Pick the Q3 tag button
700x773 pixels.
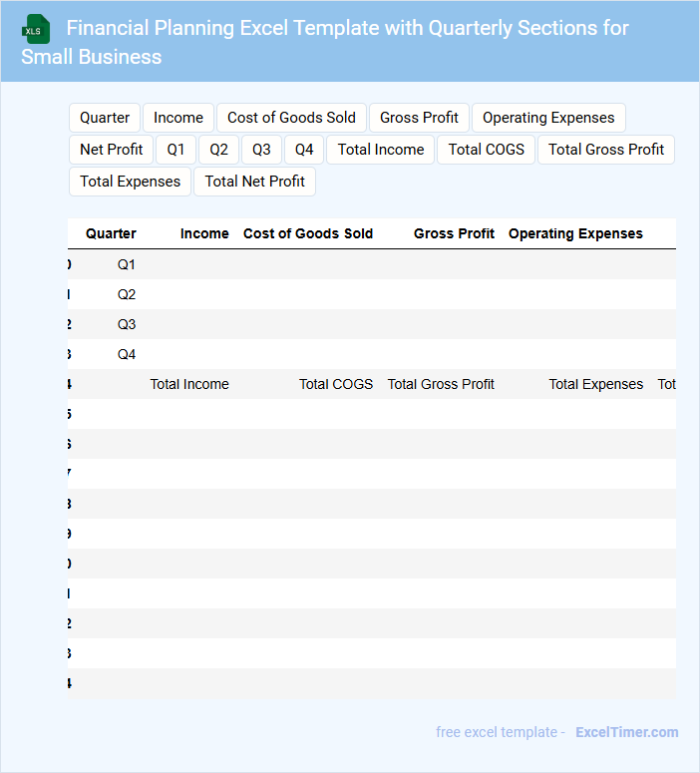click(261, 150)
